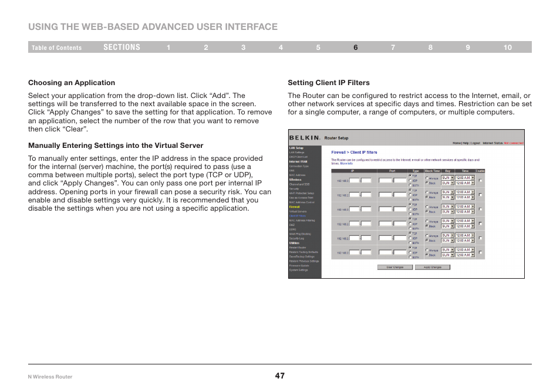Image resolution: width=560 pixels, height=392 pixels.
Task: Tick the Enable checkbox in the first filter row
Action: (x=480, y=180)
